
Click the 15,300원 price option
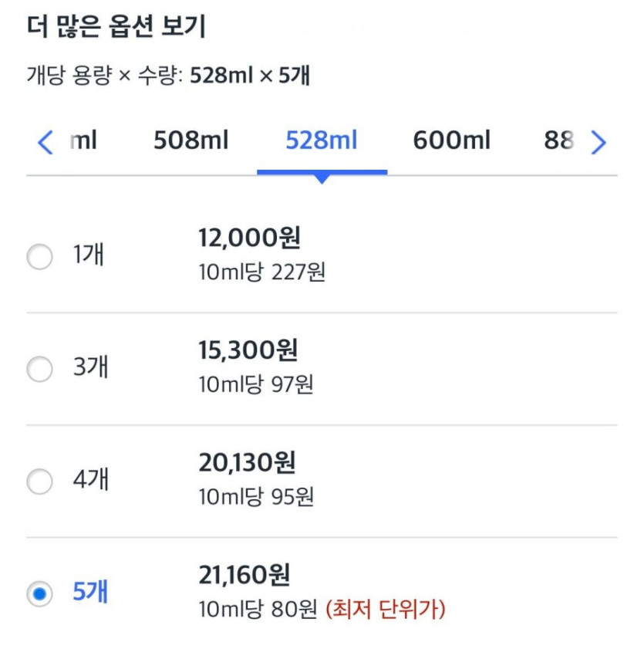(248, 351)
